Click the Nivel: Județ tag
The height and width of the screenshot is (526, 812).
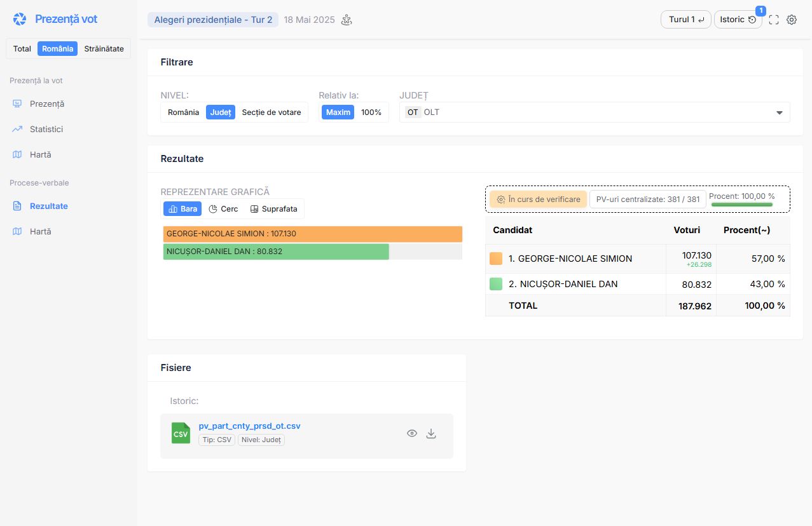point(261,440)
